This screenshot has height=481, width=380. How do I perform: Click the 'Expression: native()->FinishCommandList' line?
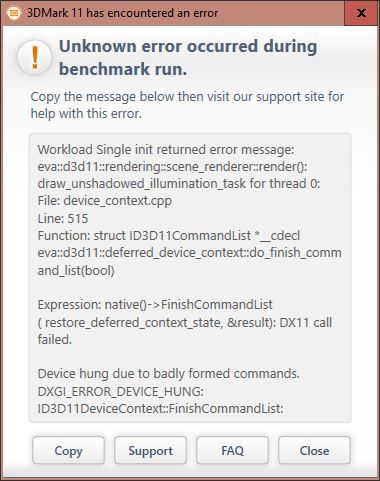(155, 305)
